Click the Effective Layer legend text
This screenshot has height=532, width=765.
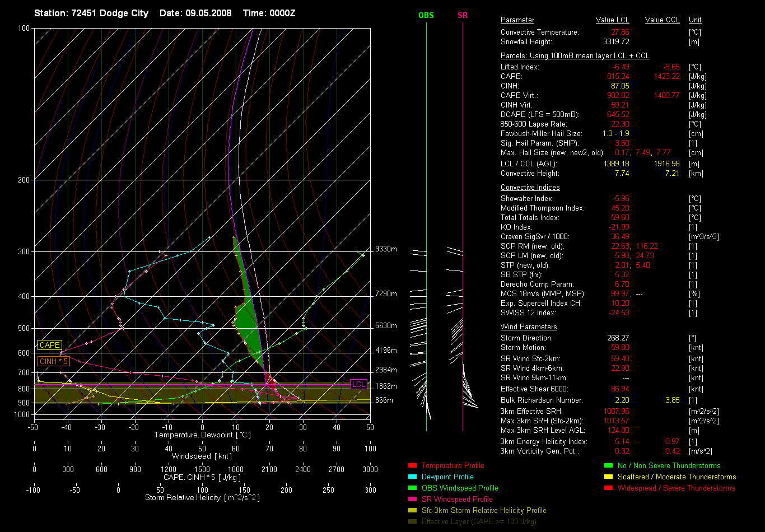[479, 522]
